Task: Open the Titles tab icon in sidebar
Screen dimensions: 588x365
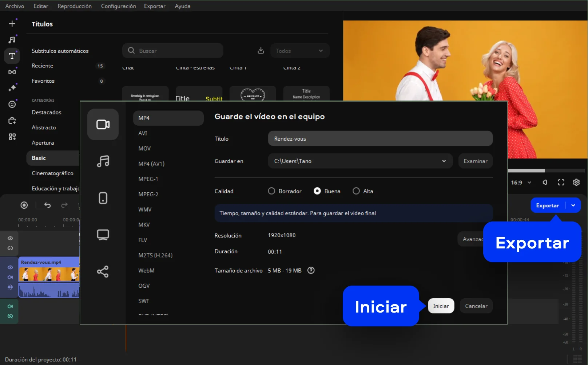Action: (x=12, y=56)
